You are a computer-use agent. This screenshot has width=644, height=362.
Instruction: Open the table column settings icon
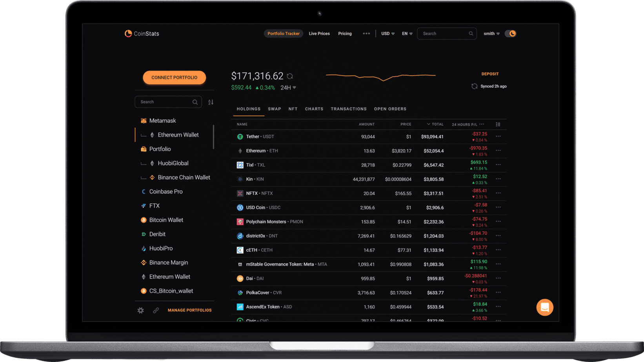tap(498, 124)
